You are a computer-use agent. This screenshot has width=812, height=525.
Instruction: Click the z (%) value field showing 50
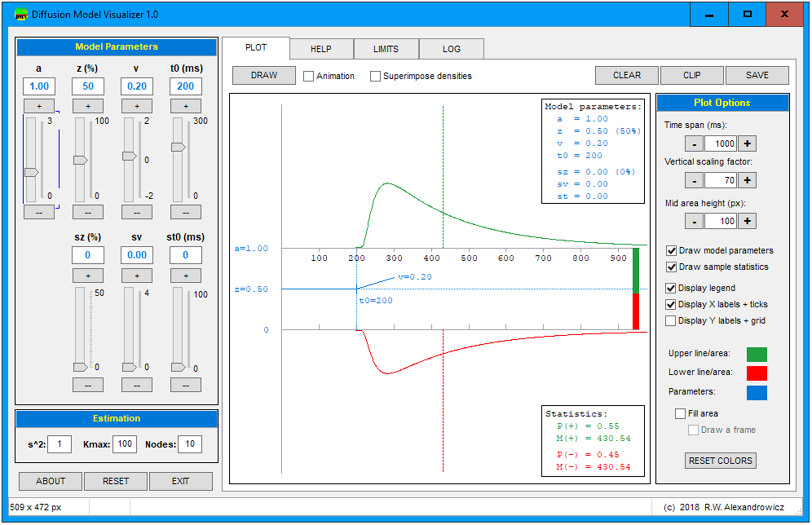point(88,86)
